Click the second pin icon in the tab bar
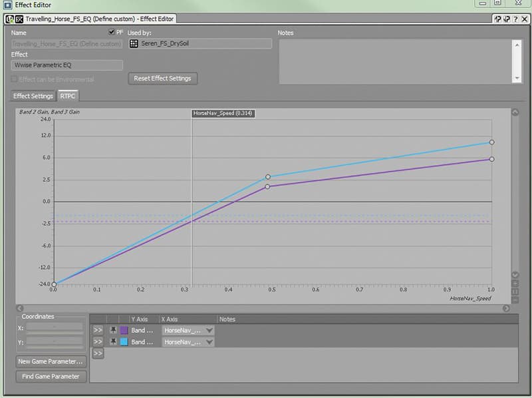532x398 pixels. (507, 19)
